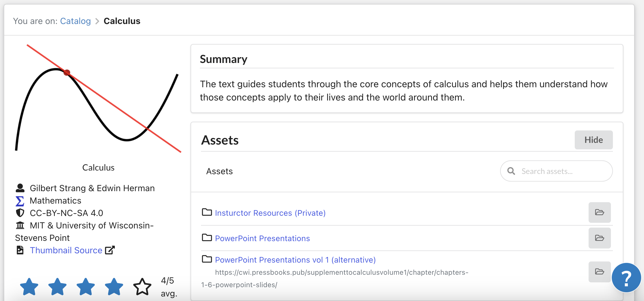This screenshot has width=644, height=301.
Task: Open PowerPoint Presentations vol 1 (alternative) link
Action: (x=295, y=260)
